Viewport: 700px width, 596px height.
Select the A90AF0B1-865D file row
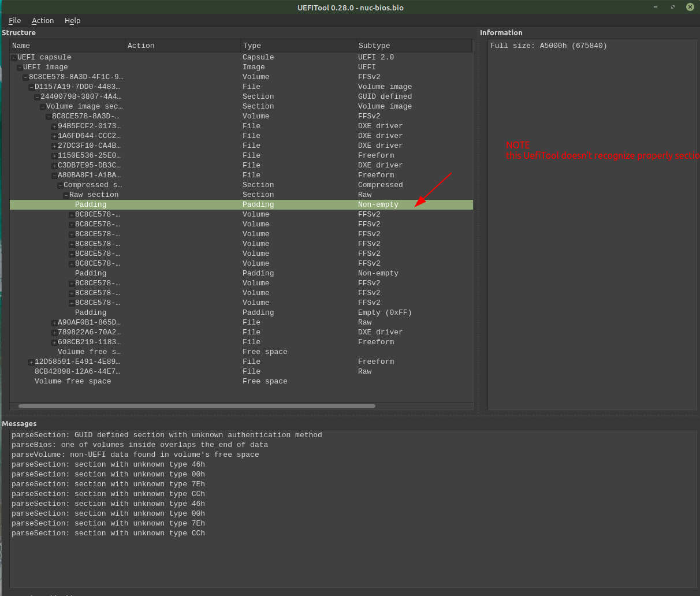[x=241, y=322]
